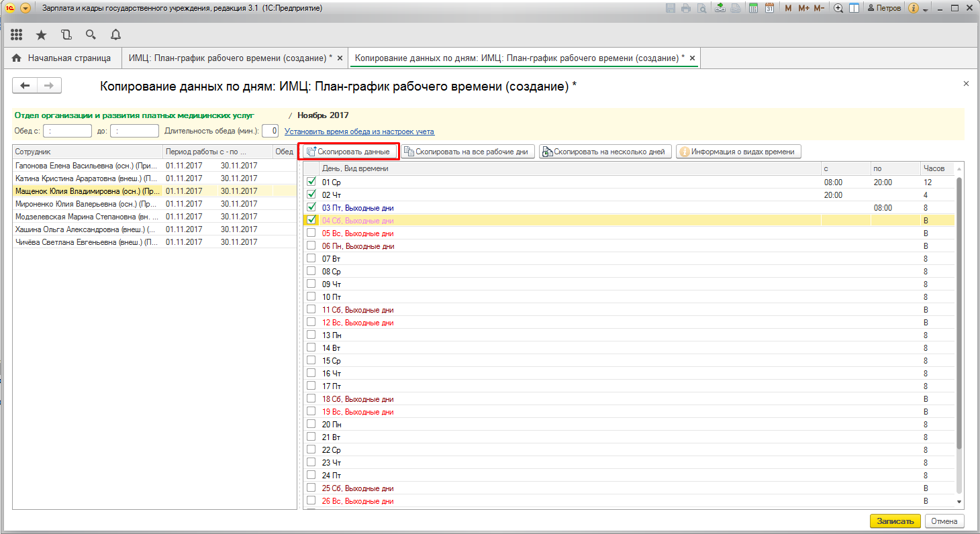Follow Установить время обеда из настроек учета link
This screenshot has width=980, height=534.
359,131
